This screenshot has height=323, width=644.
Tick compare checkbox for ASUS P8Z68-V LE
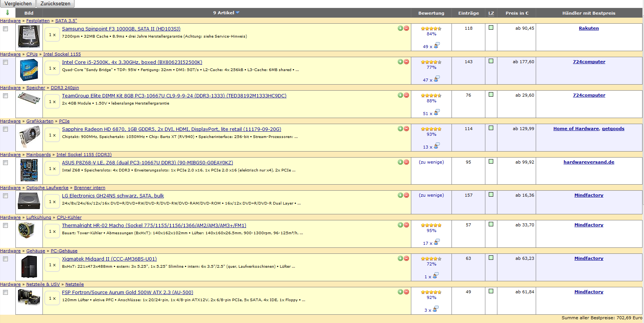(x=5, y=162)
